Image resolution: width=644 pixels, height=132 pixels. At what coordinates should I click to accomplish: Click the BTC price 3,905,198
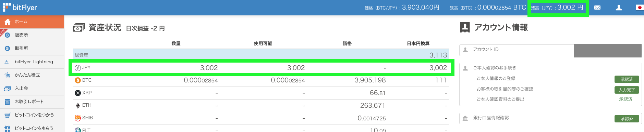[x=370, y=80]
